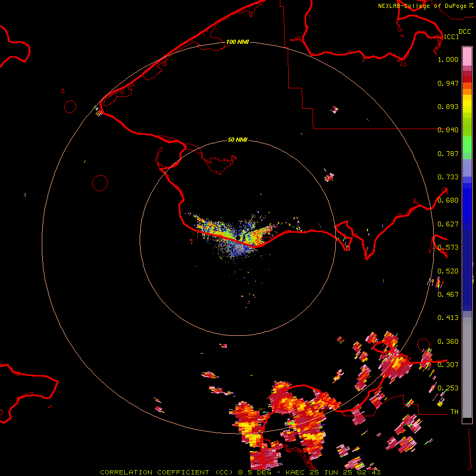Viewport: 476px width, 476px height.
Task: Pick the light pink segment of the color bar
Action: (x=467, y=57)
